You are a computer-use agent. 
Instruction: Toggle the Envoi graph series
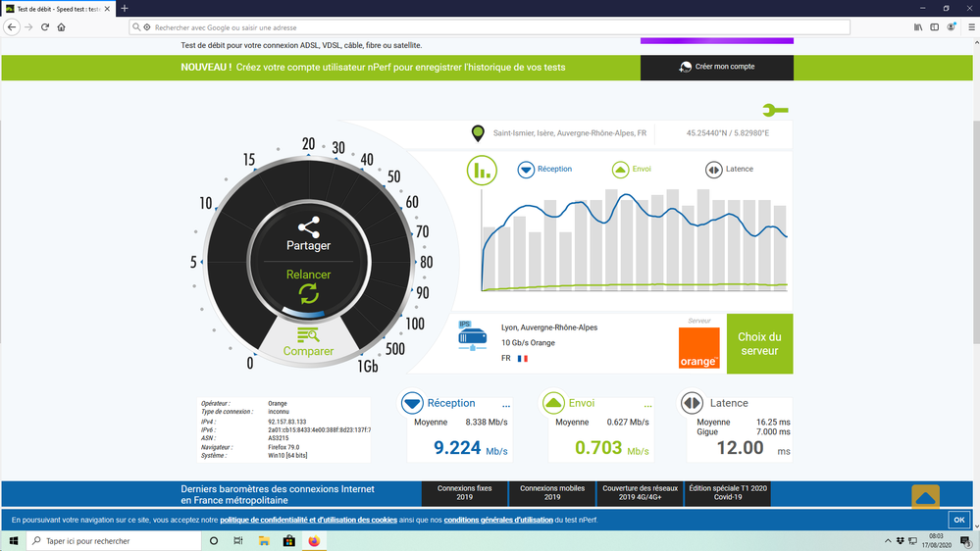pos(631,170)
